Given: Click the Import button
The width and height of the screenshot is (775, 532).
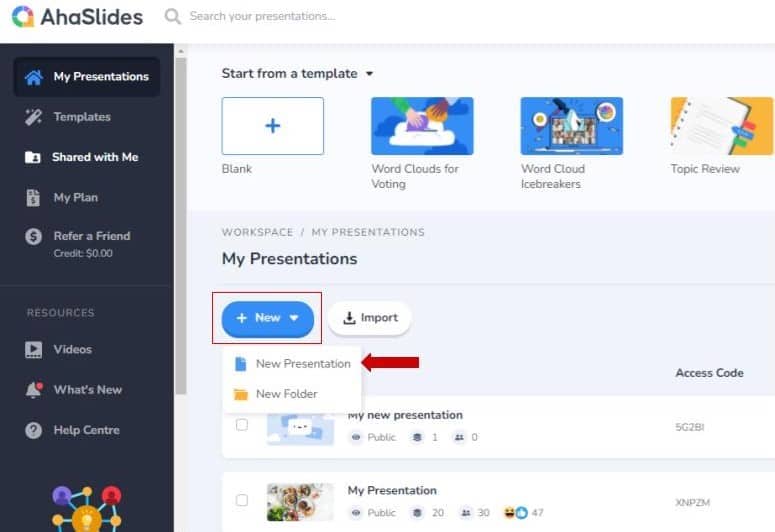Looking at the screenshot, I should coord(370,318).
